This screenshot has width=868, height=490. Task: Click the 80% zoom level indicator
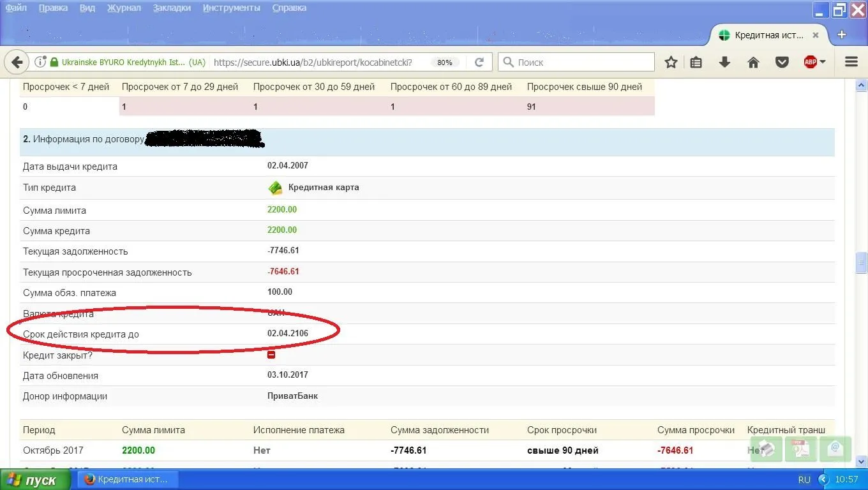click(x=444, y=63)
